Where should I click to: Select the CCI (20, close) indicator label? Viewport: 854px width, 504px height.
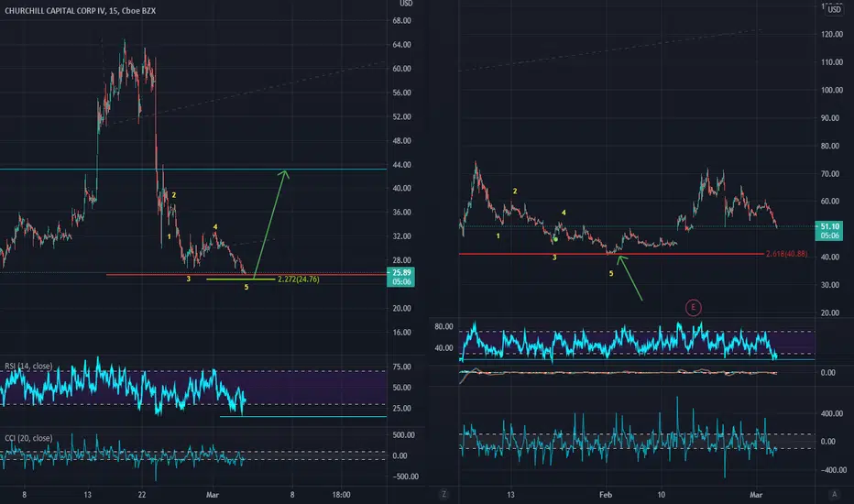point(28,438)
